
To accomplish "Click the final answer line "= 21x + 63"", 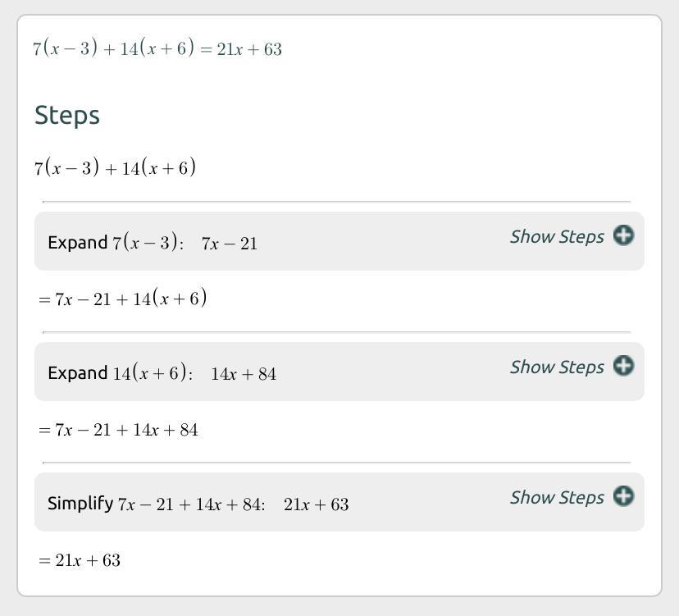I will tap(80, 560).
